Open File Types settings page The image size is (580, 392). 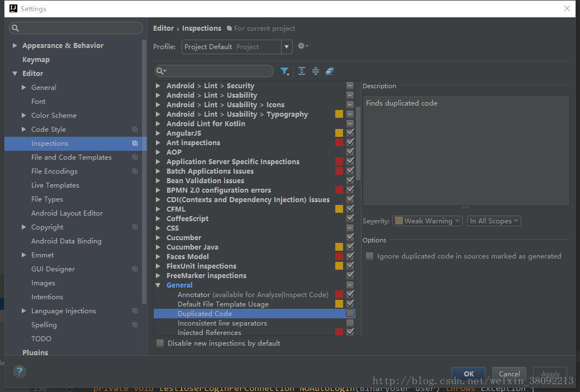point(47,199)
